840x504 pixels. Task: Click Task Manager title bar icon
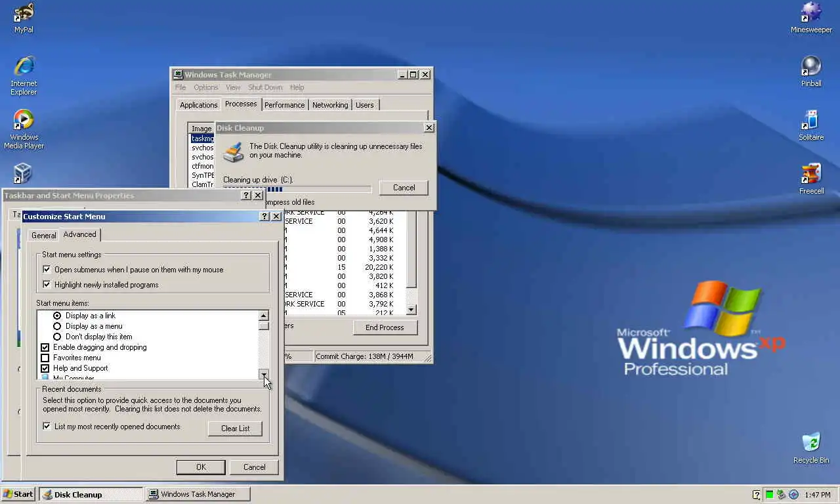pyautogui.click(x=178, y=75)
